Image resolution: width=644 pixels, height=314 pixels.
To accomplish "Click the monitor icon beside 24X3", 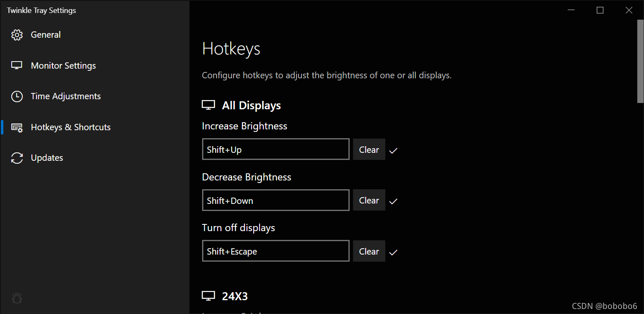I will pyautogui.click(x=208, y=296).
